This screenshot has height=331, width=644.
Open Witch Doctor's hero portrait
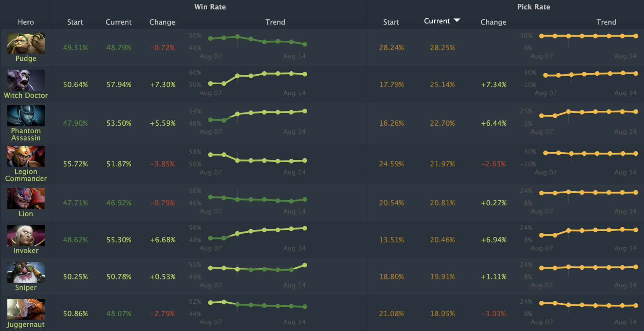tap(26, 80)
